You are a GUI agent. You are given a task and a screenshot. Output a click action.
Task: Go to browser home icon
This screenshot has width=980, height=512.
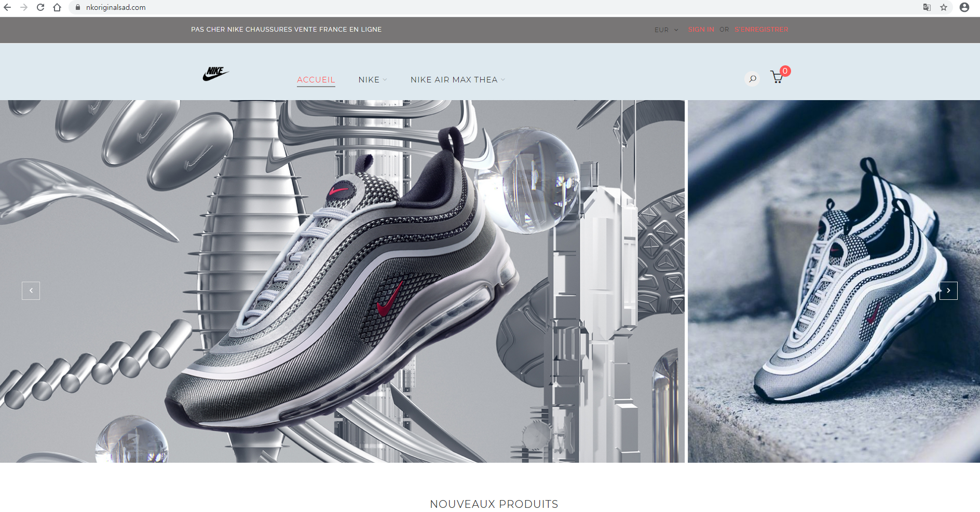point(57,7)
